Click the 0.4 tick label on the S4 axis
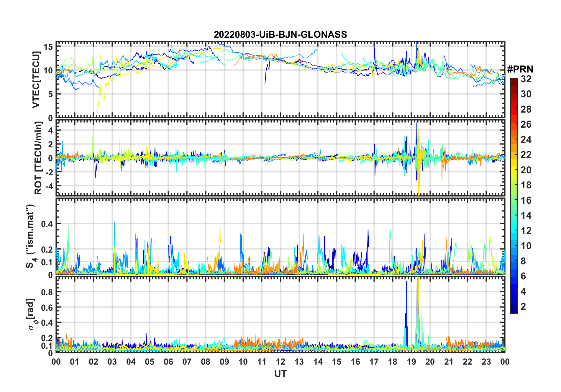Image resolution: width=561 pixels, height=392 pixels. (47, 224)
